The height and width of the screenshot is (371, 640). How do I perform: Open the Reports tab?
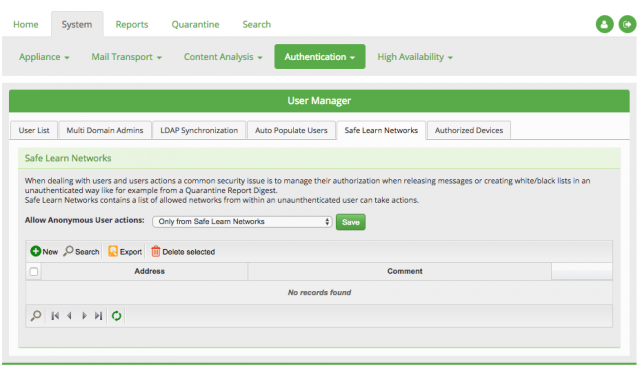click(132, 24)
